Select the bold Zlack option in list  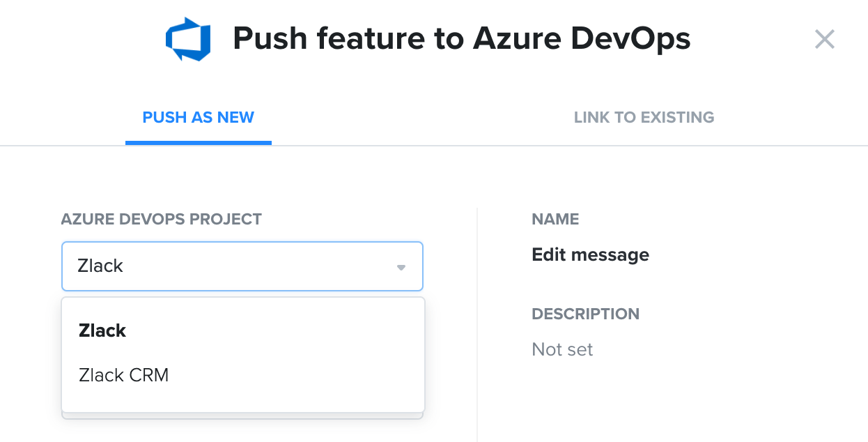pyautogui.click(x=102, y=330)
